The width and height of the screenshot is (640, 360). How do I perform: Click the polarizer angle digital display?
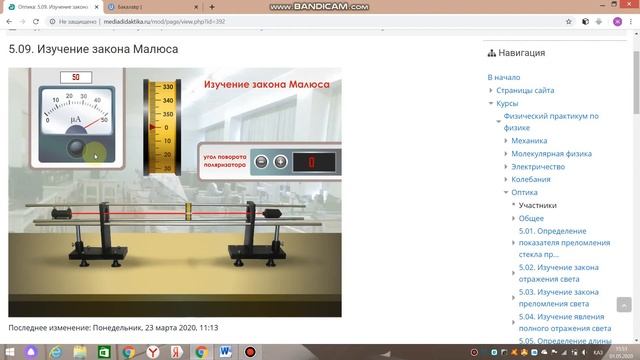tap(314, 162)
